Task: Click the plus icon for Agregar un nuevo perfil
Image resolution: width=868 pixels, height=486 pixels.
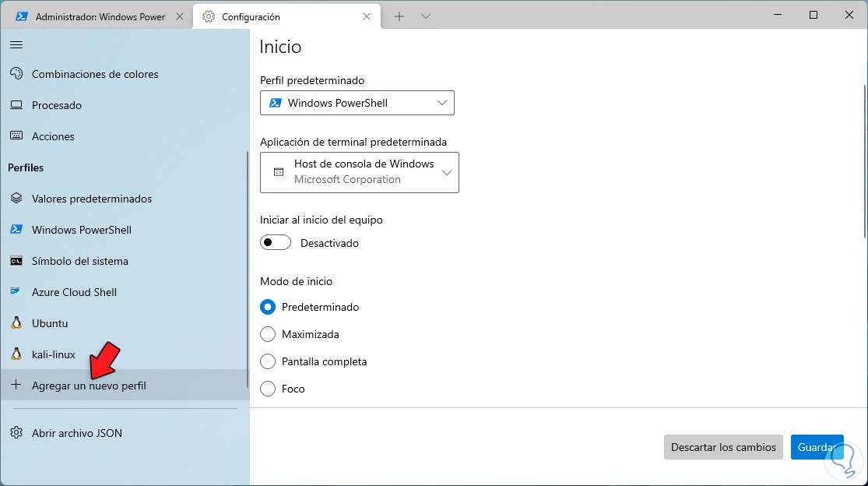Action: 16,385
